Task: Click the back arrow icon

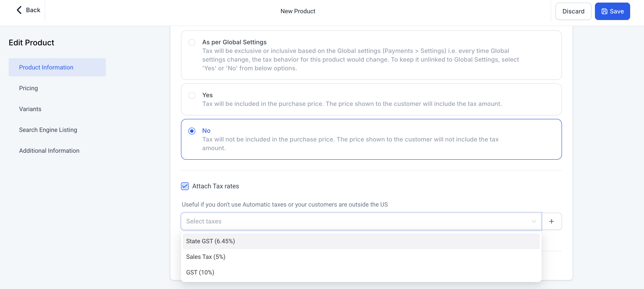Action: (x=19, y=10)
